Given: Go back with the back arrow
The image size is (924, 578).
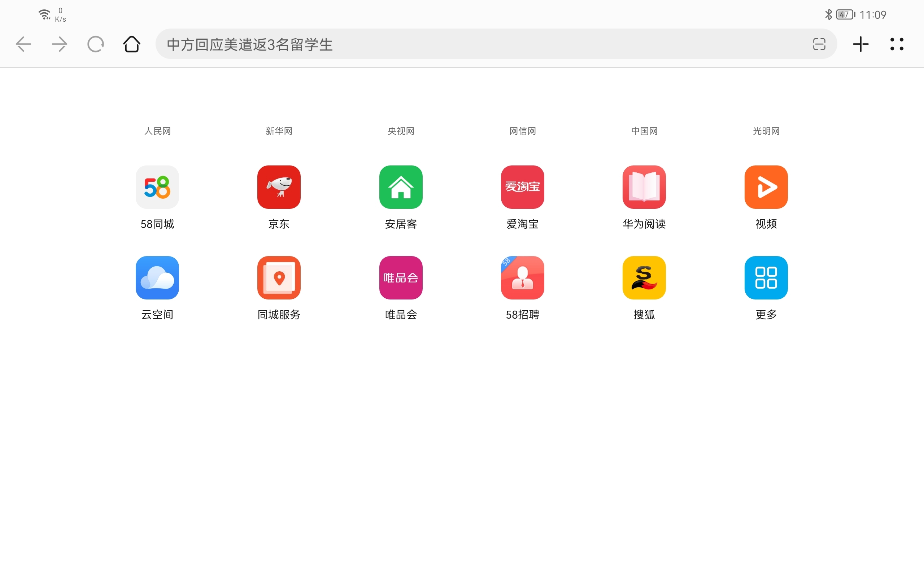Looking at the screenshot, I should (23, 44).
